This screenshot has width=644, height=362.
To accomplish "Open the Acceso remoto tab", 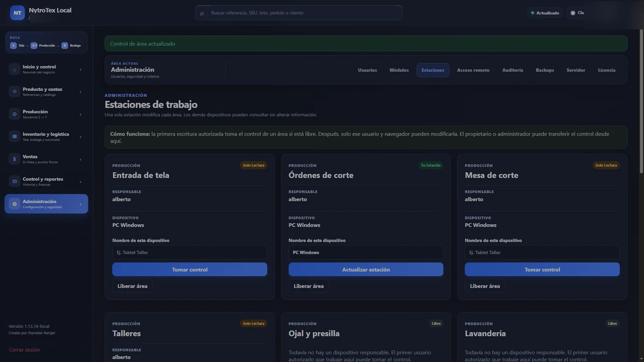I will pos(473,70).
